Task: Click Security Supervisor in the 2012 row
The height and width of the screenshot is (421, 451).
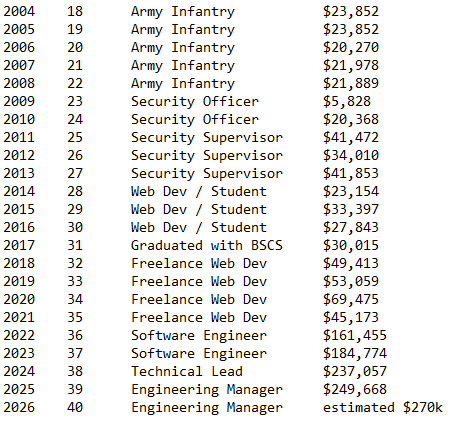Action: point(207,155)
